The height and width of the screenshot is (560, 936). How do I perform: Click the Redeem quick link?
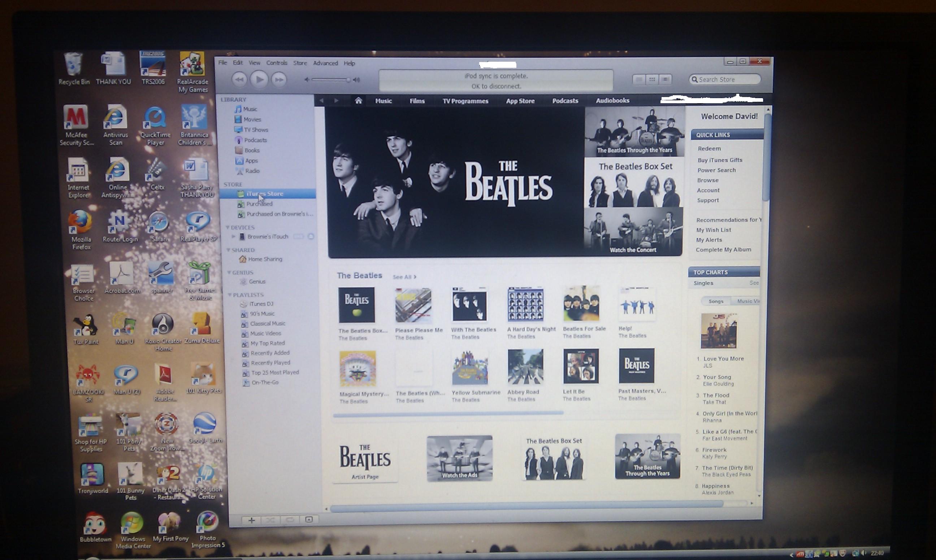[709, 149]
